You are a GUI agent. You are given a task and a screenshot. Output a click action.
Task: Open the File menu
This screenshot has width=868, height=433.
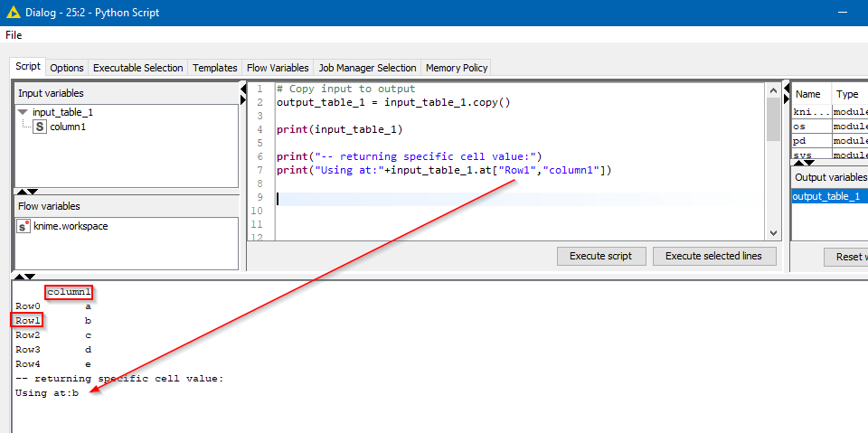[14, 35]
